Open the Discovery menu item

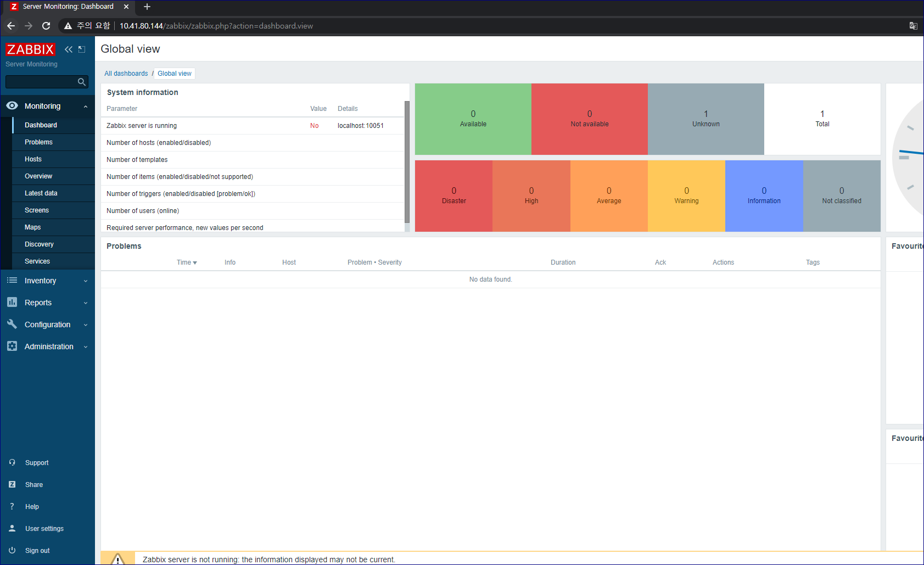point(53,244)
